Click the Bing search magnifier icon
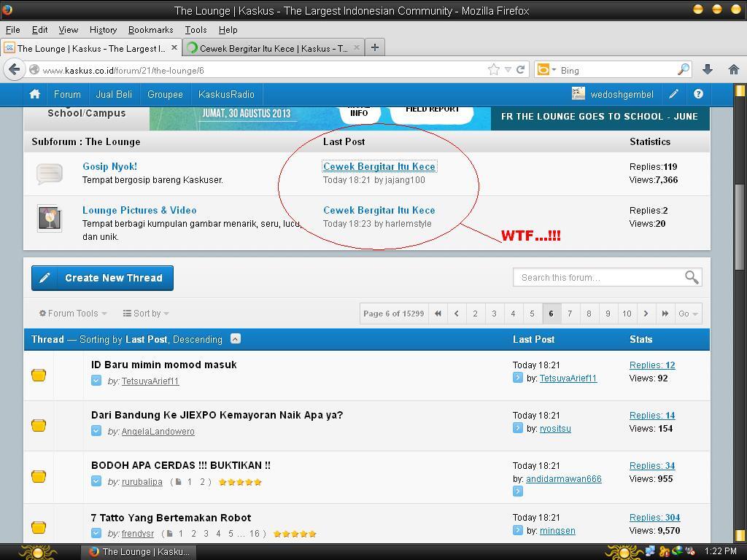747x560 pixels. coord(683,70)
